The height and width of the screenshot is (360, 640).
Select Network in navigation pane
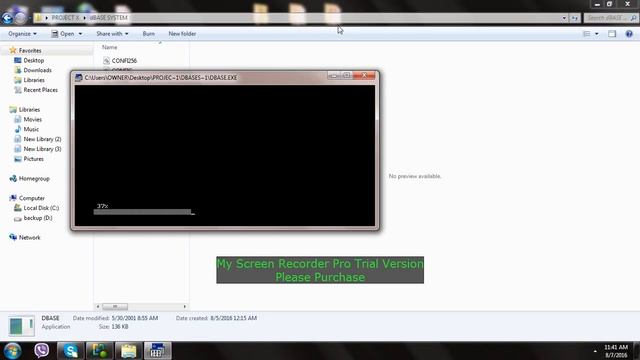pyautogui.click(x=29, y=237)
